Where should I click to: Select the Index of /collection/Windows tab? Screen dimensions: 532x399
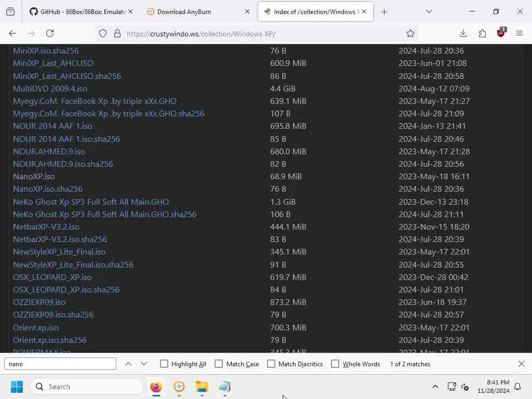[x=314, y=11]
